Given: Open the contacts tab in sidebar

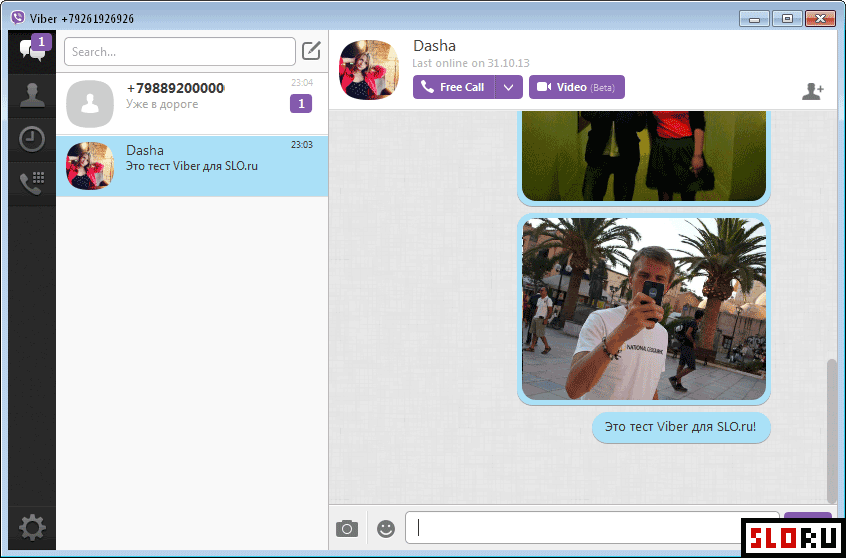Looking at the screenshot, I should pyautogui.click(x=32, y=96).
